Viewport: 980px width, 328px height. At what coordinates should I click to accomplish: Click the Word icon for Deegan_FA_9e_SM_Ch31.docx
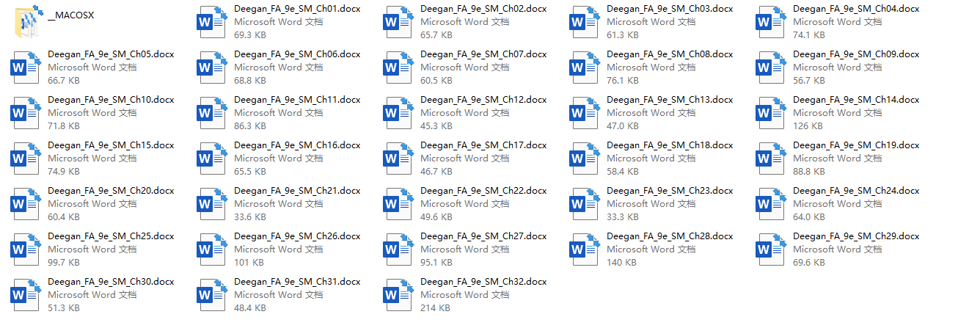(x=212, y=295)
